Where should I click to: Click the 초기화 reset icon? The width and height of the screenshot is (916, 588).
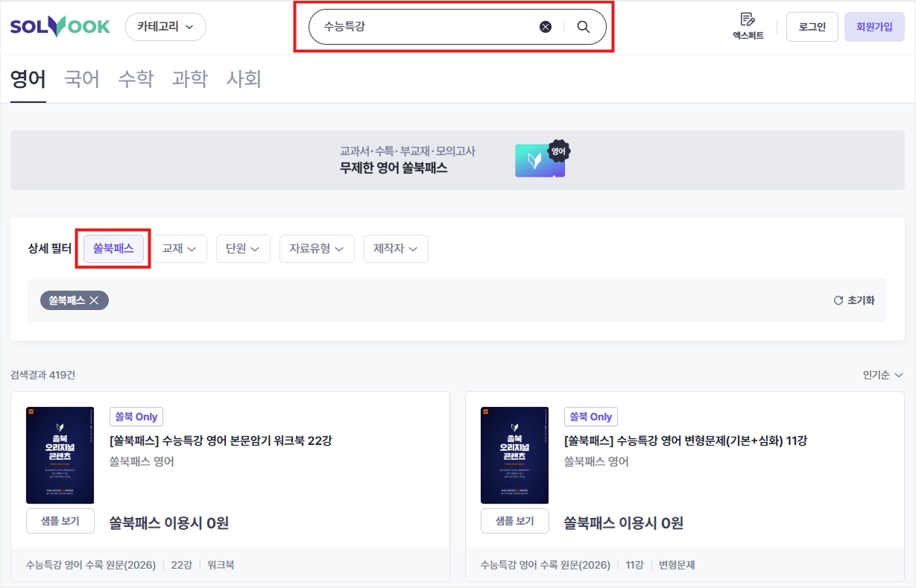pyautogui.click(x=838, y=300)
